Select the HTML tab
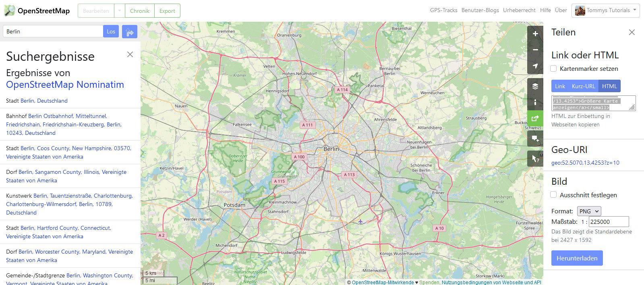 609,86
